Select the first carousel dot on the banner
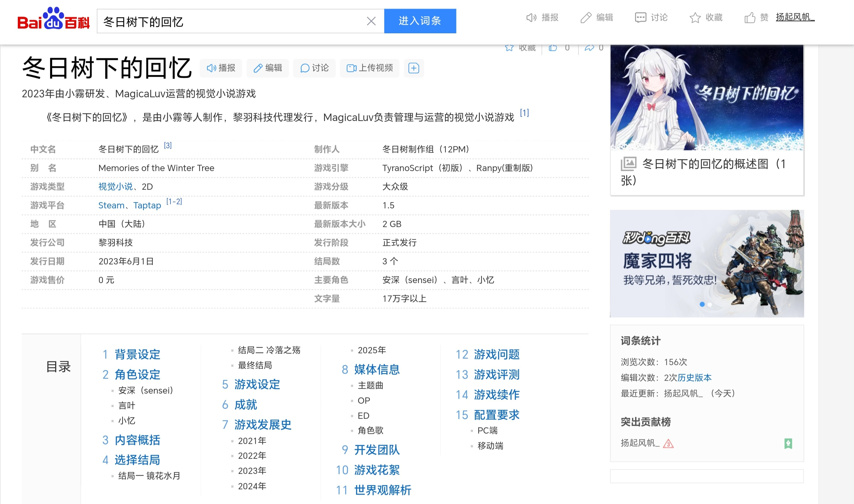 point(702,304)
